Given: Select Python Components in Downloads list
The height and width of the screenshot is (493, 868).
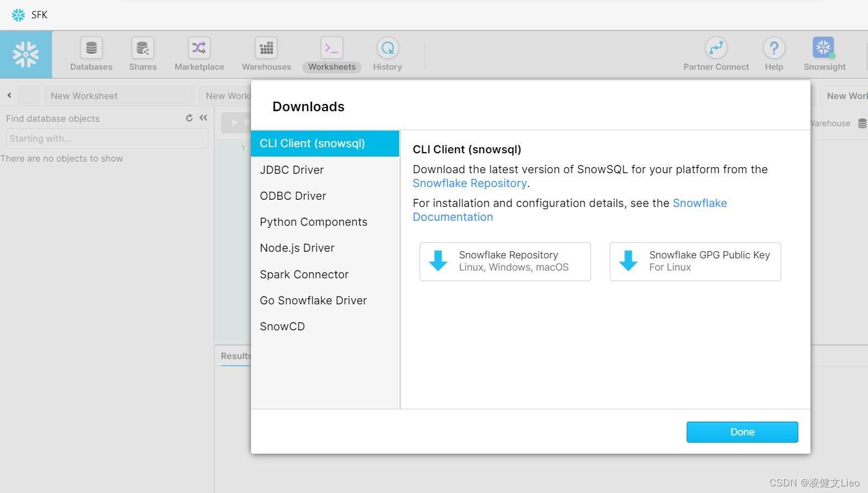Looking at the screenshot, I should click(325, 222).
